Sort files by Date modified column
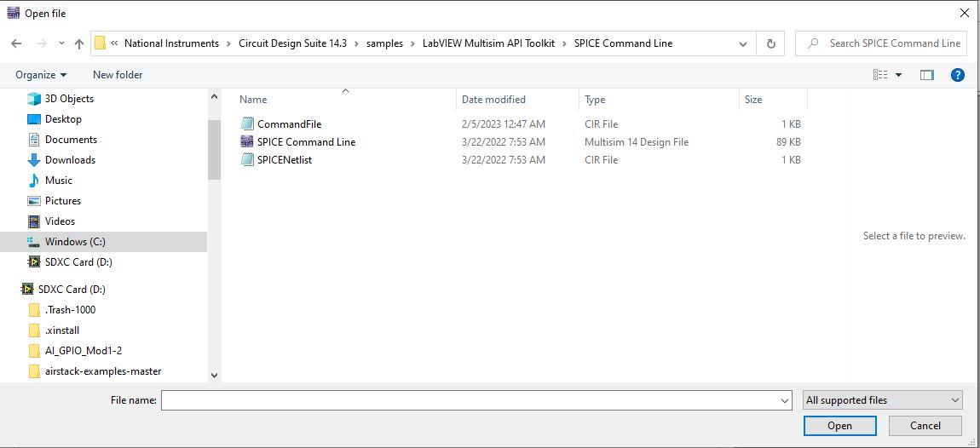Screen dimensions: 980x448 [x=493, y=100]
